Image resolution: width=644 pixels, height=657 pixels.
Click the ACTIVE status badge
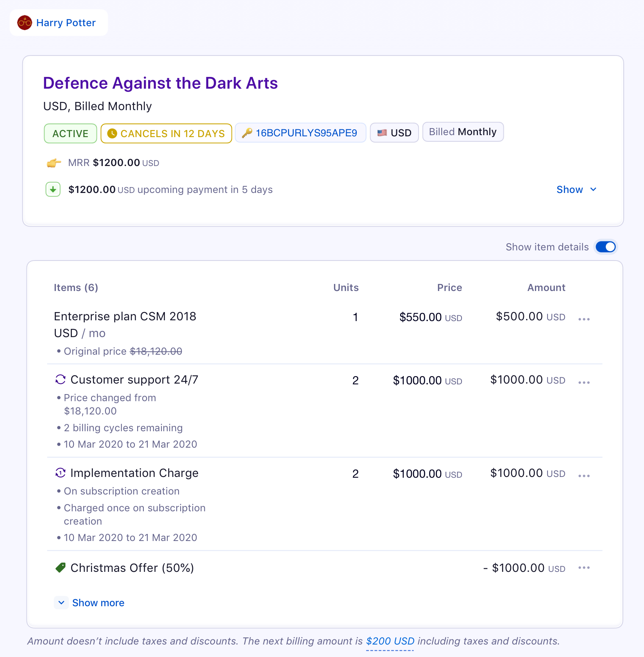coord(70,134)
